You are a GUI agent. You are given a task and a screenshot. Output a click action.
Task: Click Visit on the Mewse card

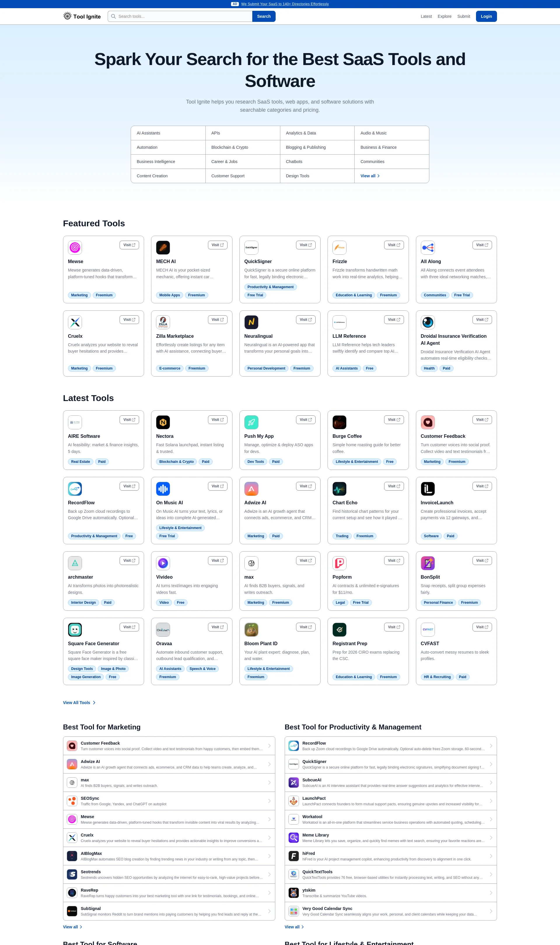[x=129, y=245]
